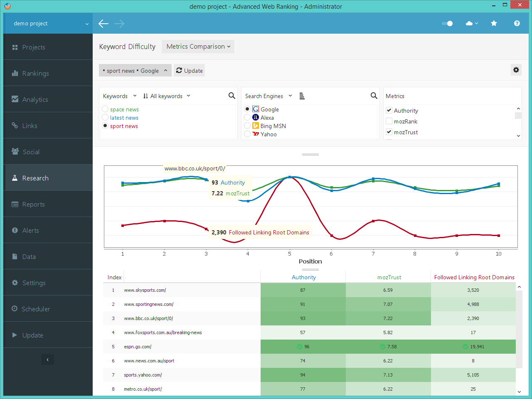Viewport: 532px width, 399px height.
Task: Open the gear settings icon in Keyword Difficulty
Action: [516, 70]
